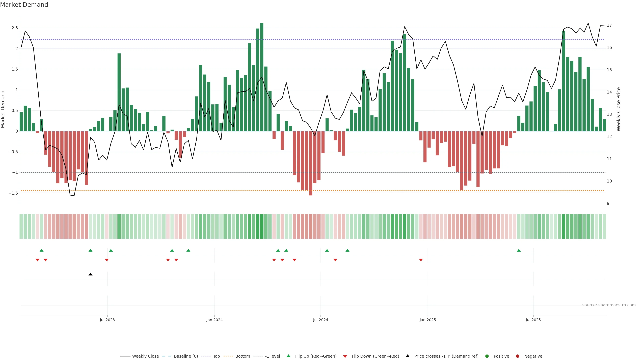Toggle the Bottom line legend label
The height and width of the screenshot is (362, 644).
[243, 356]
